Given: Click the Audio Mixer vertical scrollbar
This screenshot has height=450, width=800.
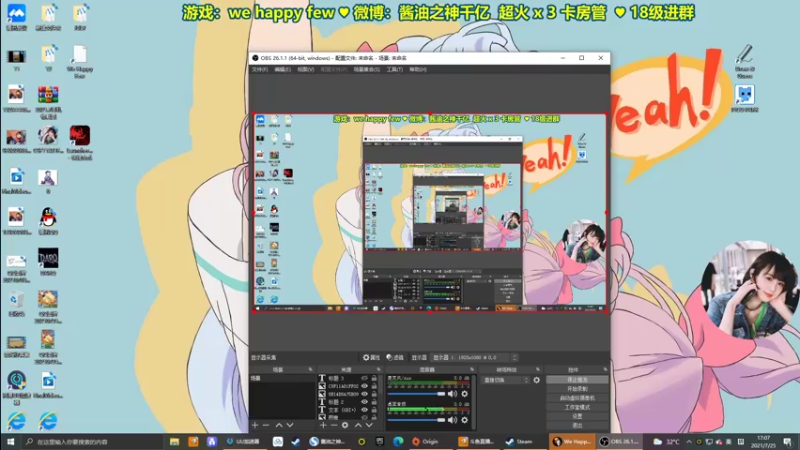Looking at the screenshot, I should pos(473,401).
